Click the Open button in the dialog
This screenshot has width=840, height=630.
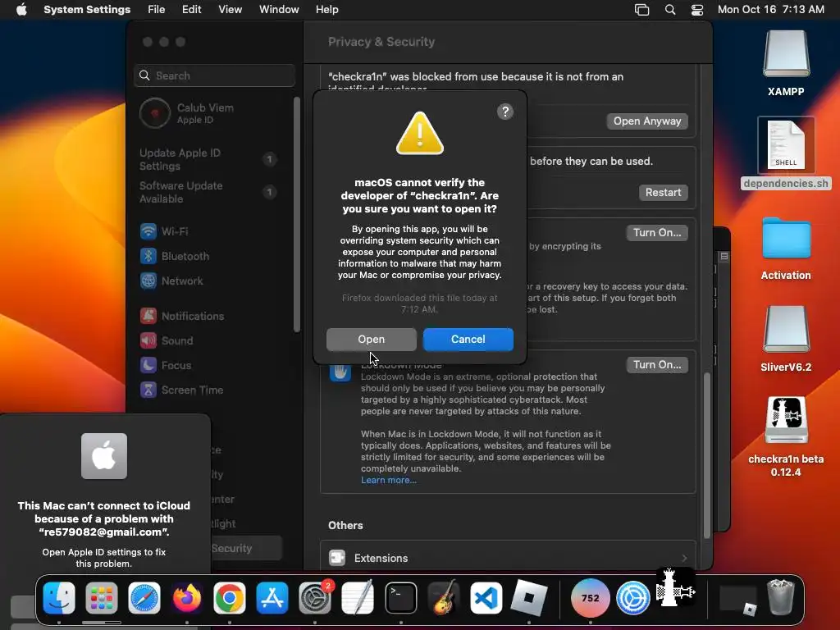pyautogui.click(x=372, y=339)
